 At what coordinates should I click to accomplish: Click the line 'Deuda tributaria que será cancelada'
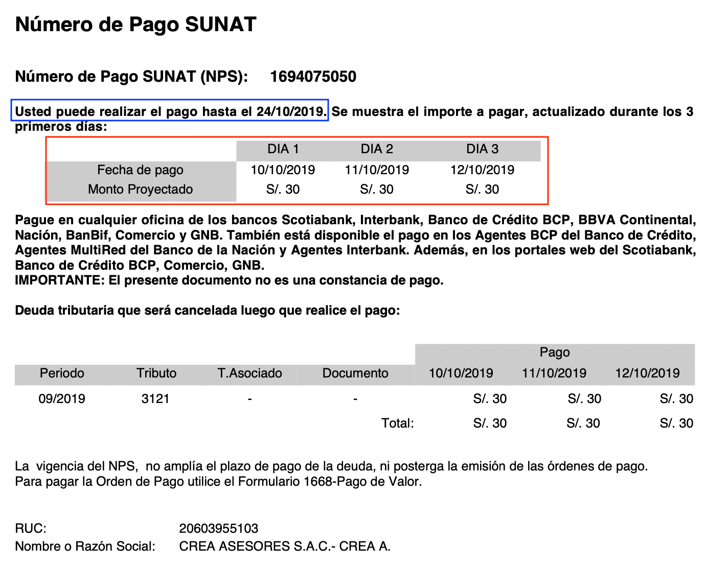208,311
